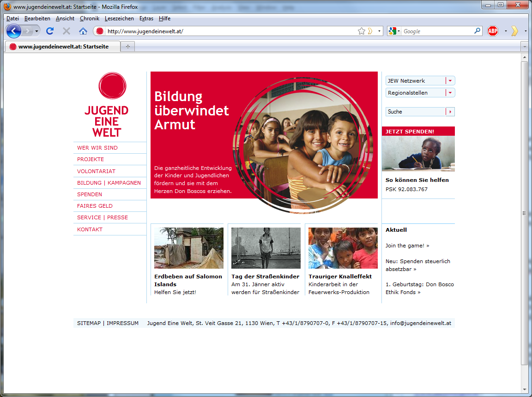The width and height of the screenshot is (532, 397).
Task: Open the Join the game! news link
Action: point(407,246)
